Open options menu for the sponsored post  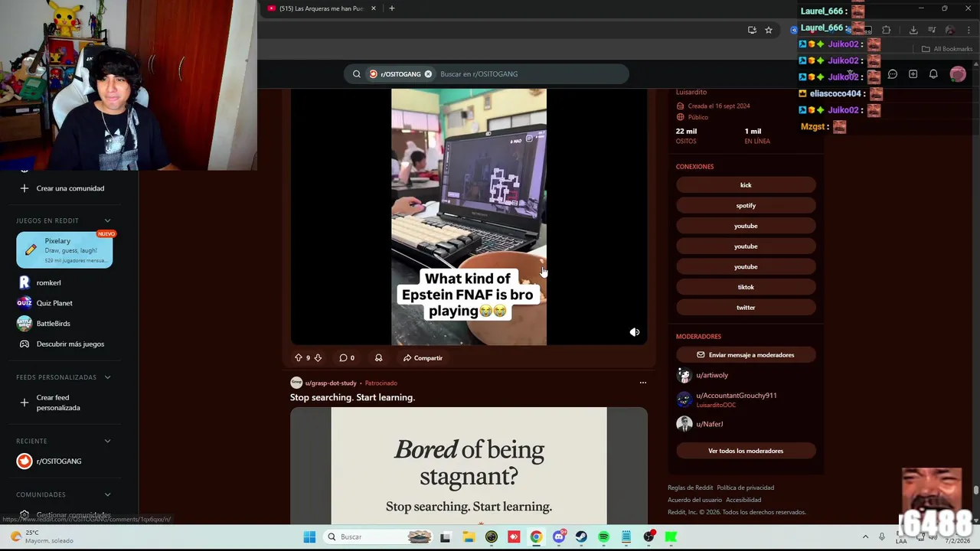pos(642,383)
